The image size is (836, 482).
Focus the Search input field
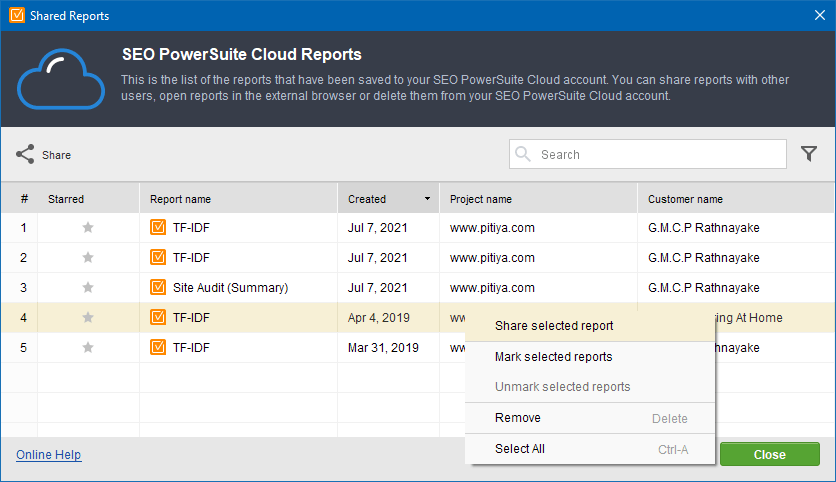(647, 154)
